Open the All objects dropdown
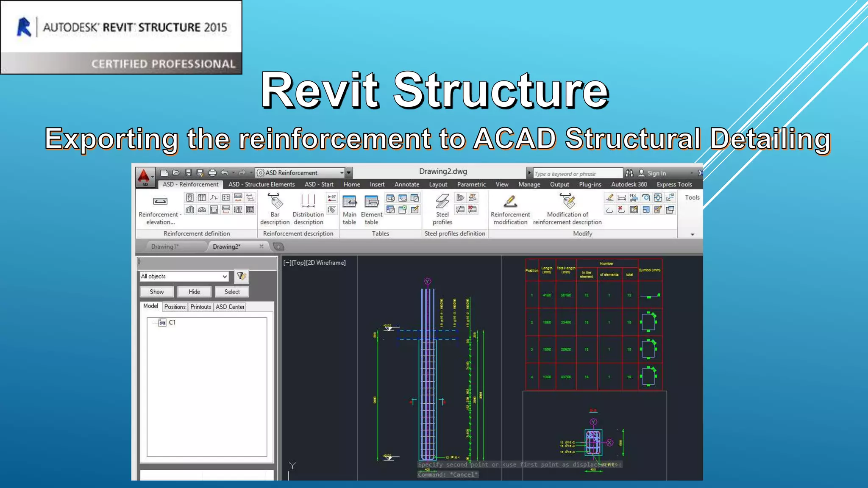868x488 pixels. click(x=184, y=276)
